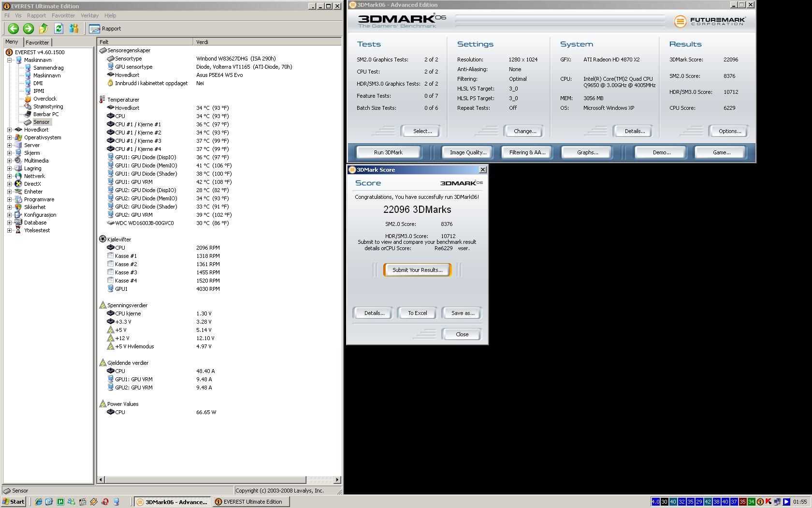This screenshot has height=508, width=812.
Task: Switch to the Favoritter tab in sidebar
Action: click(x=37, y=43)
